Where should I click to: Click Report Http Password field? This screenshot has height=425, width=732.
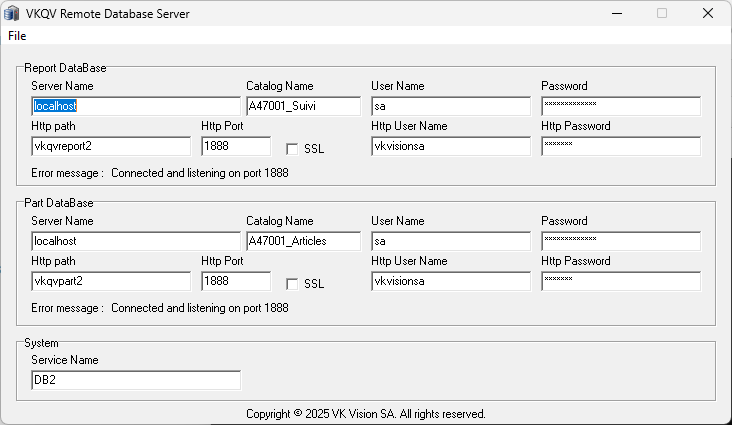620,146
